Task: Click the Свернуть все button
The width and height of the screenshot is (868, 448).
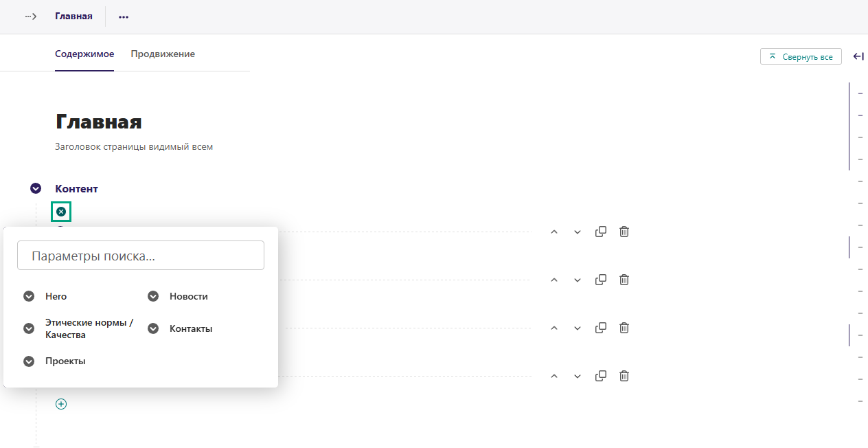Action: pos(801,56)
